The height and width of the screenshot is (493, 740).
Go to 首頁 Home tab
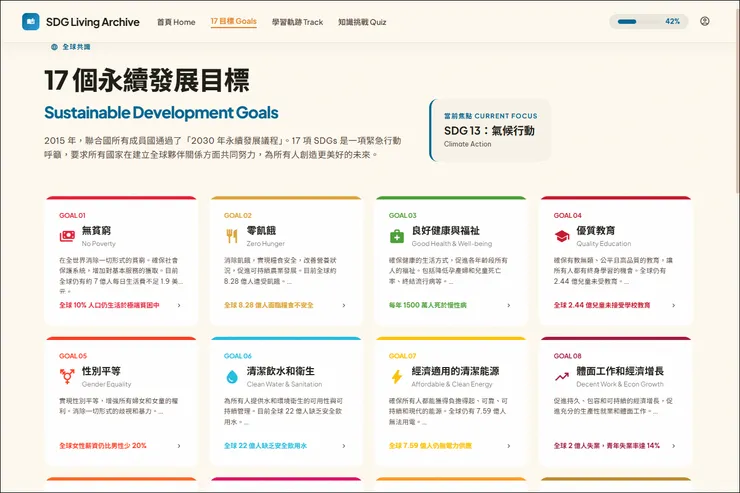pyautogui.click(x=176, y=22)
